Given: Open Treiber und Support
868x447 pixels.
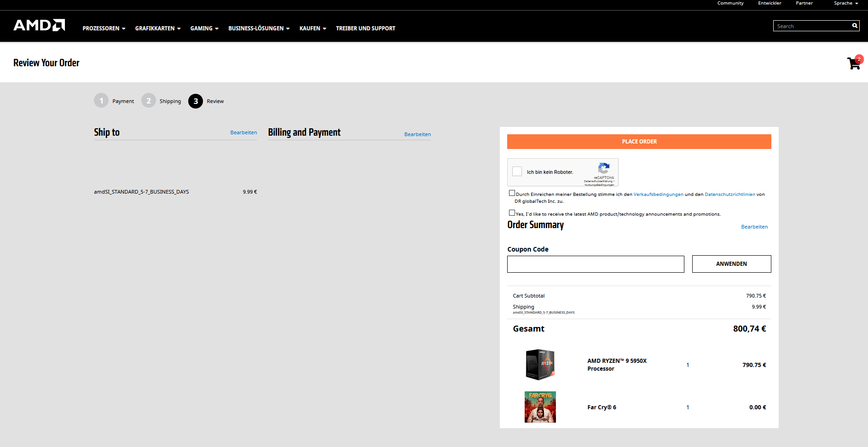Looking at the screenshot, I should pos(365,29).
